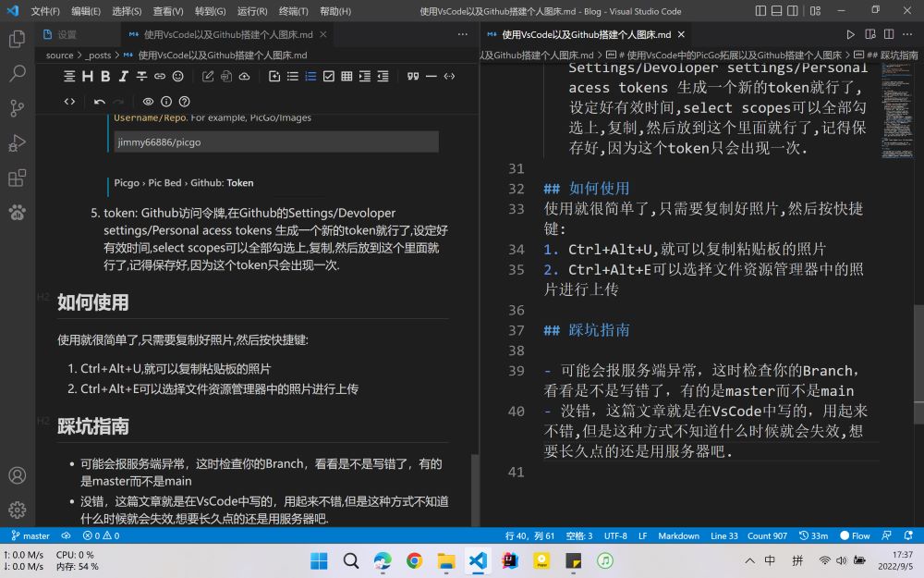Image resolution: width=924 pixels, height=578 pixels.
Task: Open the Markdown language mode selector
Action: [678, 535]
